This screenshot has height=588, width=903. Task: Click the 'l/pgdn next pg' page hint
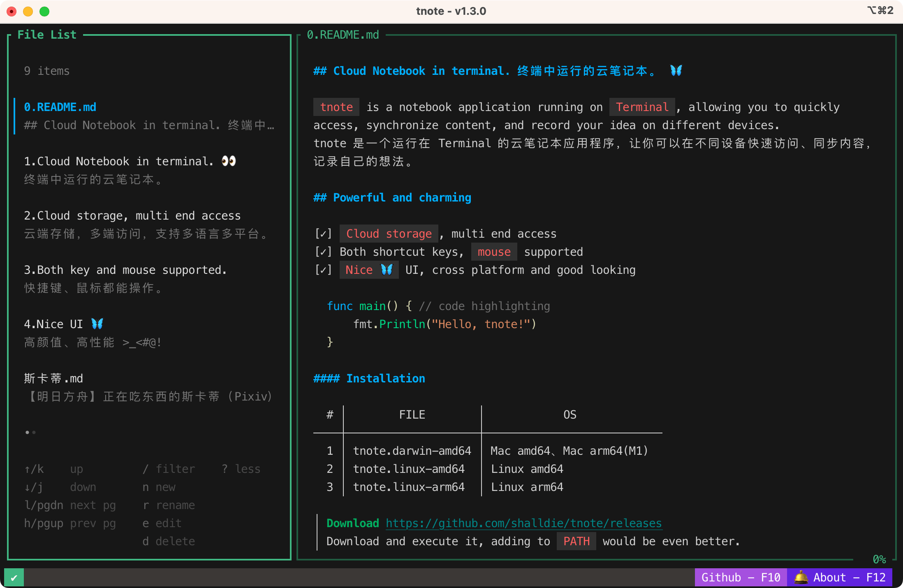pos(70,505)
